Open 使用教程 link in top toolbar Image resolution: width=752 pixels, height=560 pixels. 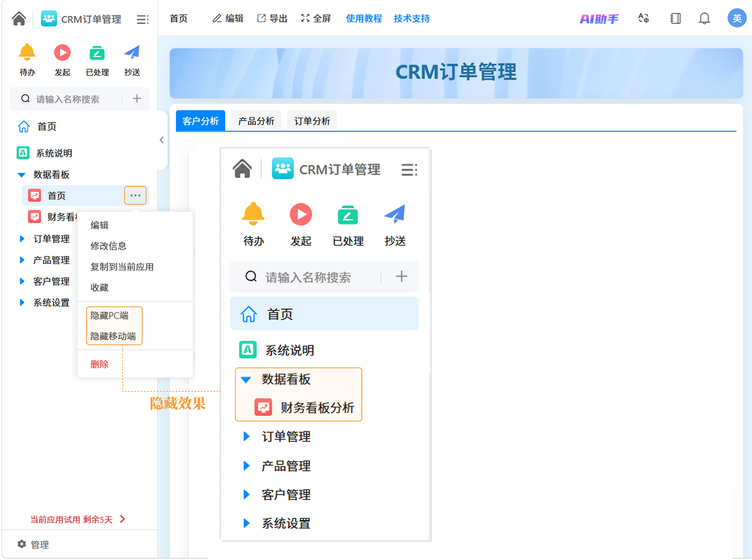364,19
